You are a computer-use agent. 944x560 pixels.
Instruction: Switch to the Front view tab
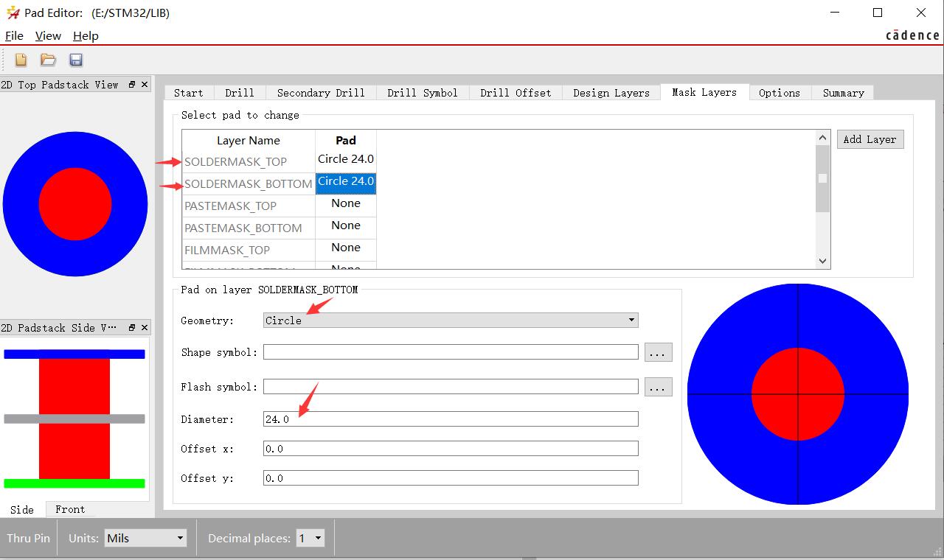(x=70, y=509)
